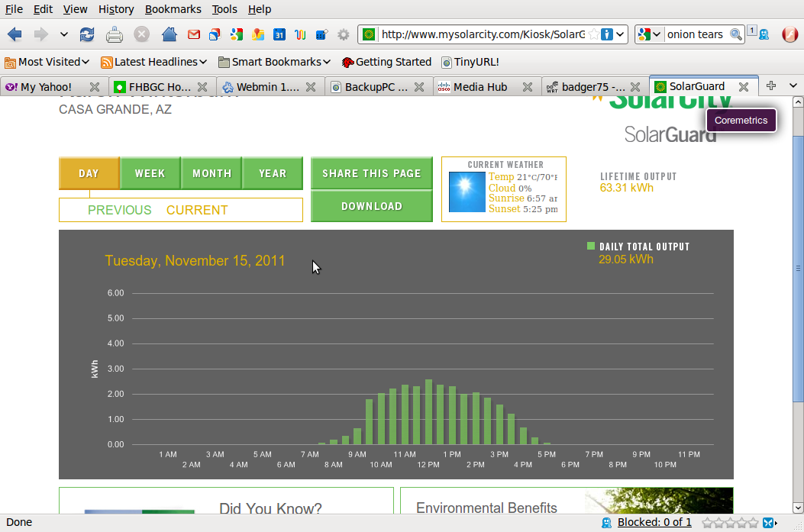The height and width of the screenshot is (532, 804).
Task: Click the scrollbar down arrow
Action: pyautogui.click(x=798, y=508)
